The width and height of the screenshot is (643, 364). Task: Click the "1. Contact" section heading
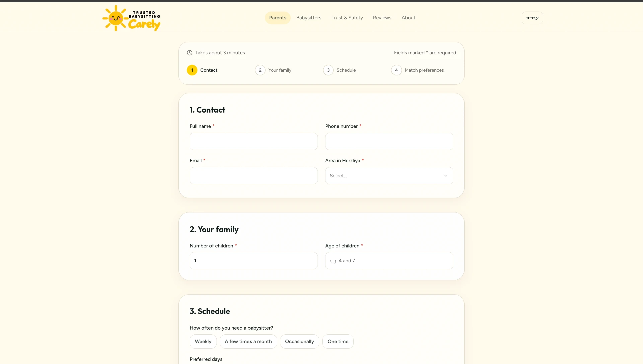[x=207, y=110]
